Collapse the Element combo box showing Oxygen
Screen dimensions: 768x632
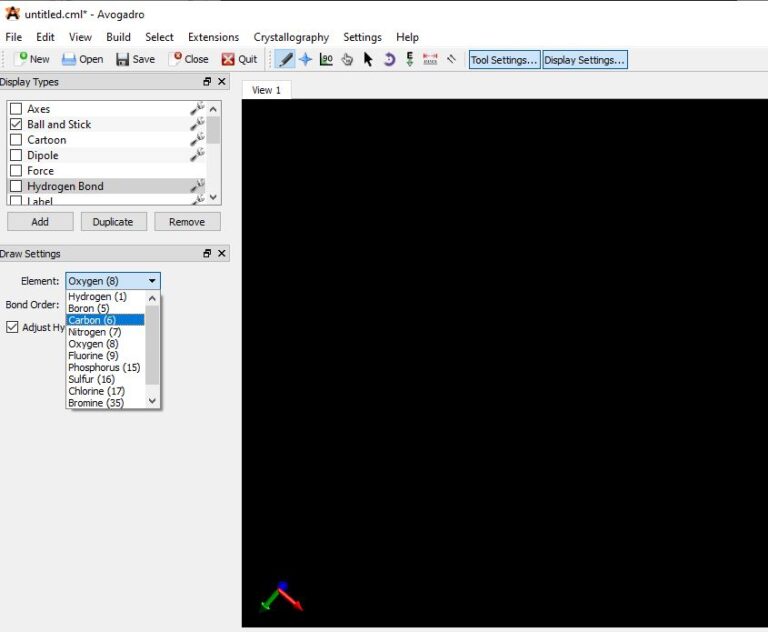pos(112,281)
